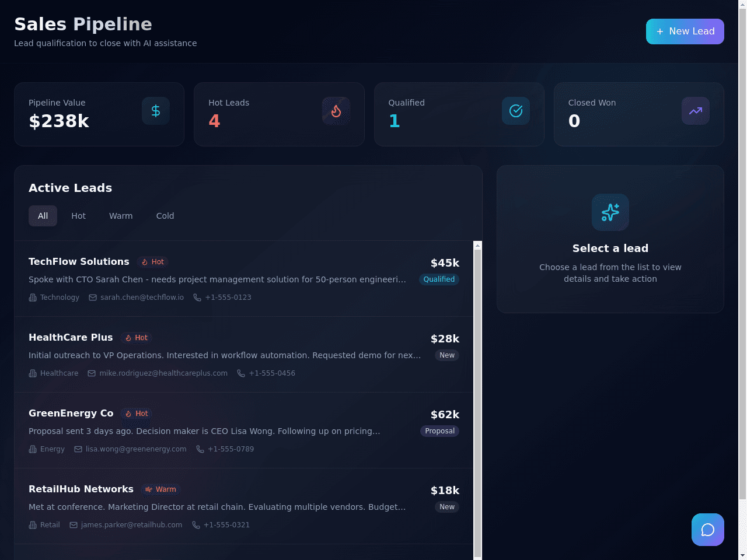Click the Active Leads list scrollbar thumb
The width and height of the screenshot is (747, 560).
point(478,402)
